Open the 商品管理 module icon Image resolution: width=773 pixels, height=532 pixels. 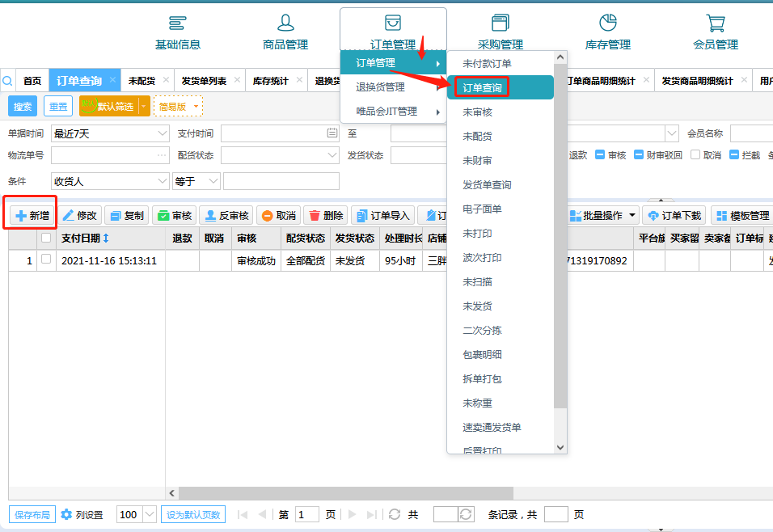tap(285, 23)
